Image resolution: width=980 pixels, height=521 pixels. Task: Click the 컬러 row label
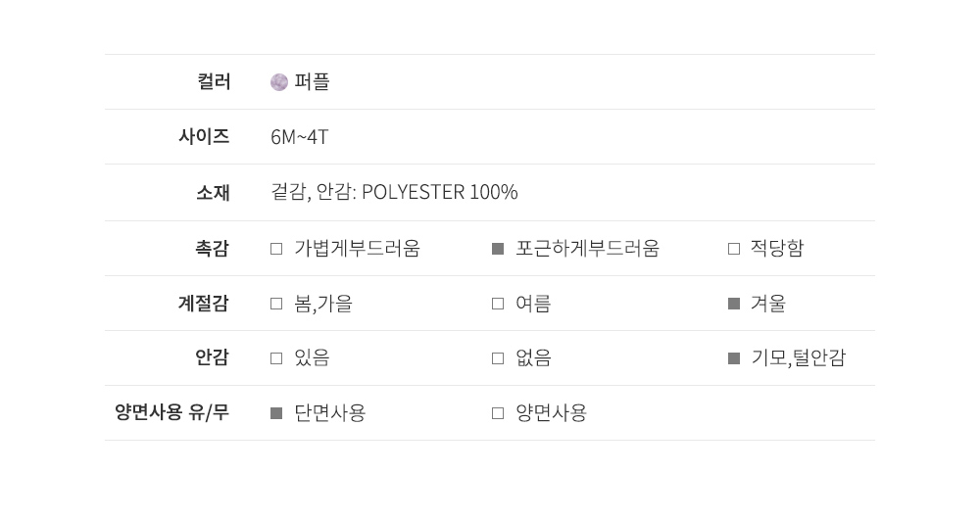(213, 82)
